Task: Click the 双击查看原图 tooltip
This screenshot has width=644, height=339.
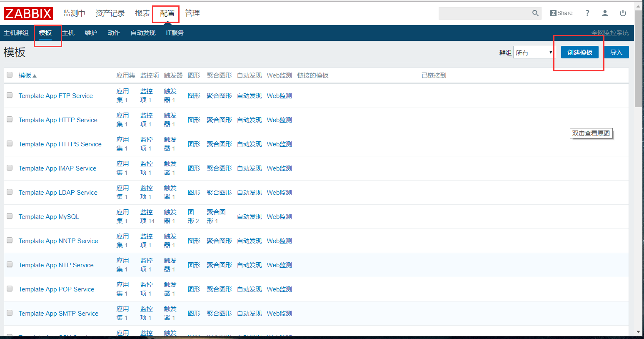Action: (x=591, y=133)
